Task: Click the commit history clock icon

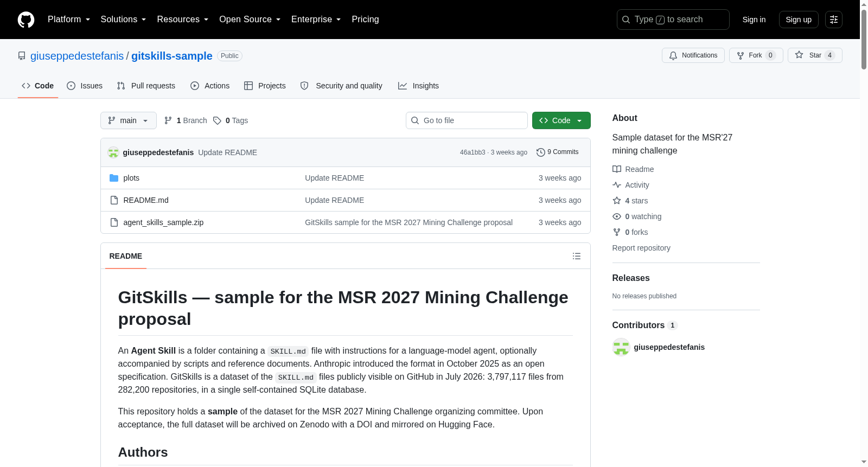Action: [540, 152]
